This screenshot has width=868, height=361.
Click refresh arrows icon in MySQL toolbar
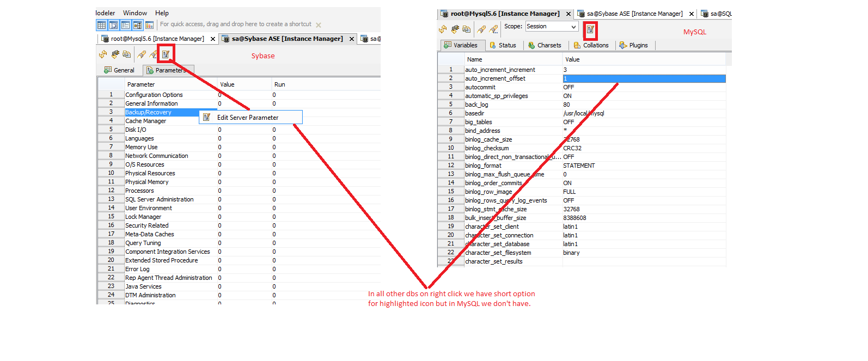[x=443, y=29]
